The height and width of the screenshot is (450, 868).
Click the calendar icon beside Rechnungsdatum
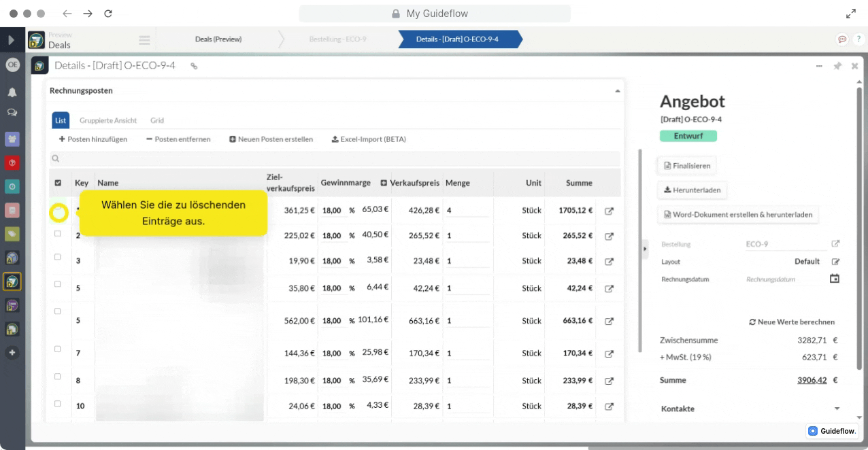[x=835, y=279]
